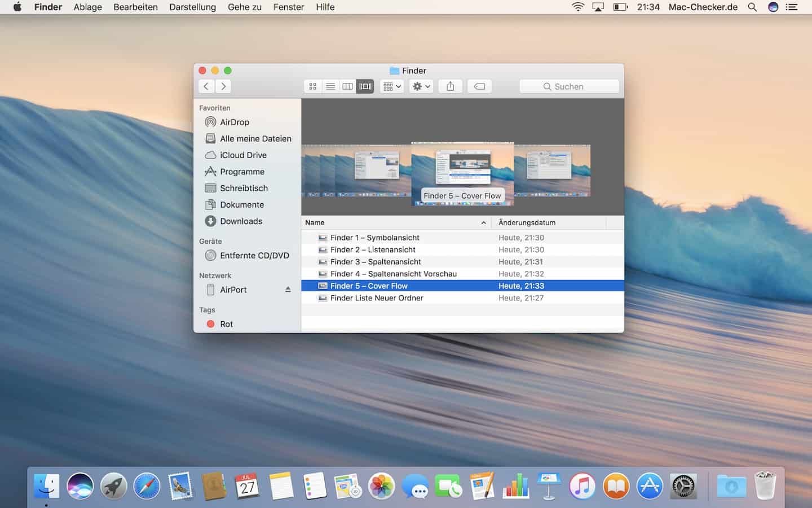Open the Hilfe menu

coord(325,7)
